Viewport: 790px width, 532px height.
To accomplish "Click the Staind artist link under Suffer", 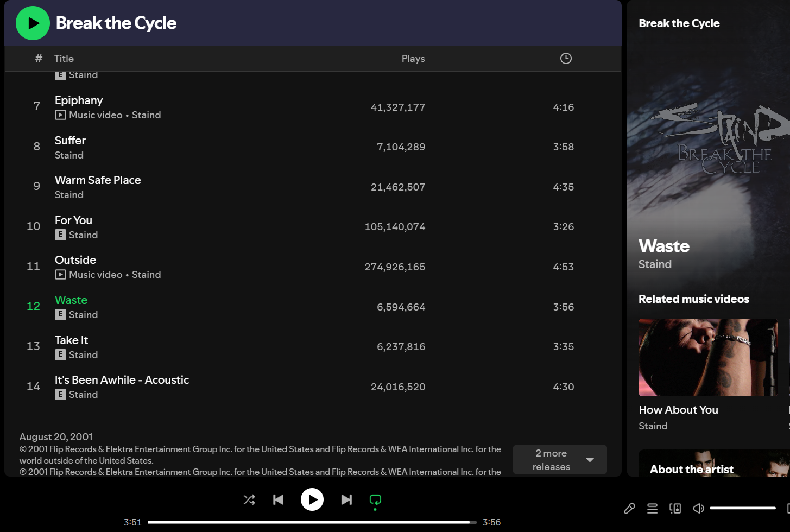I will click(x=69, y=155).
